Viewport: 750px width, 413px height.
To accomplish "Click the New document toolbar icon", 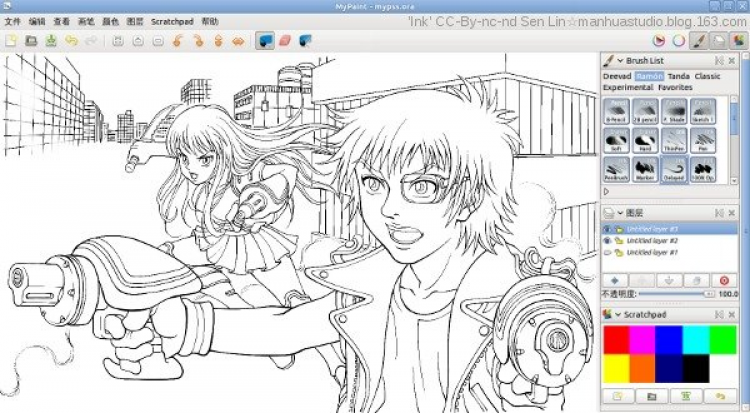I will (x=11, y=41).
